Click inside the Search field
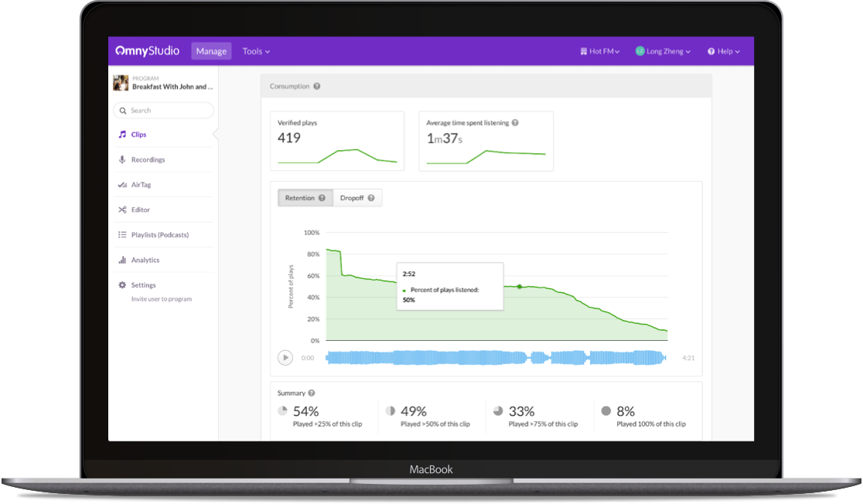This screenshot has width=863, height=504. pos(163,110)
